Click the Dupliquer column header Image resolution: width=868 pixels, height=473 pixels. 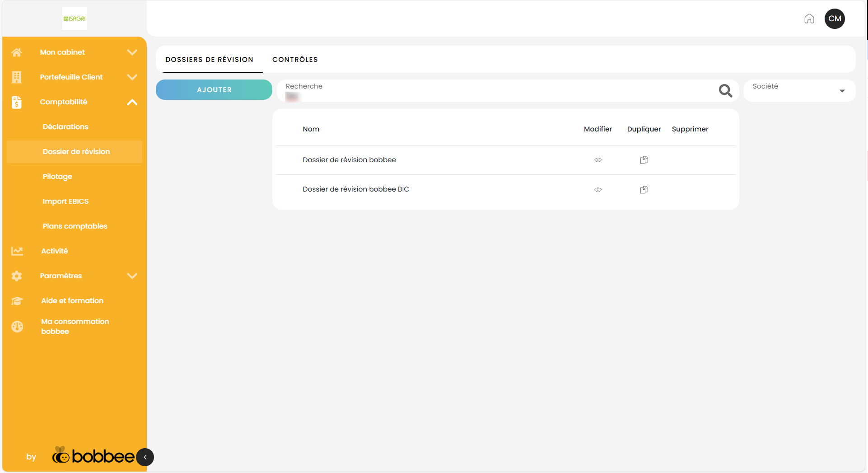point(644,129)
